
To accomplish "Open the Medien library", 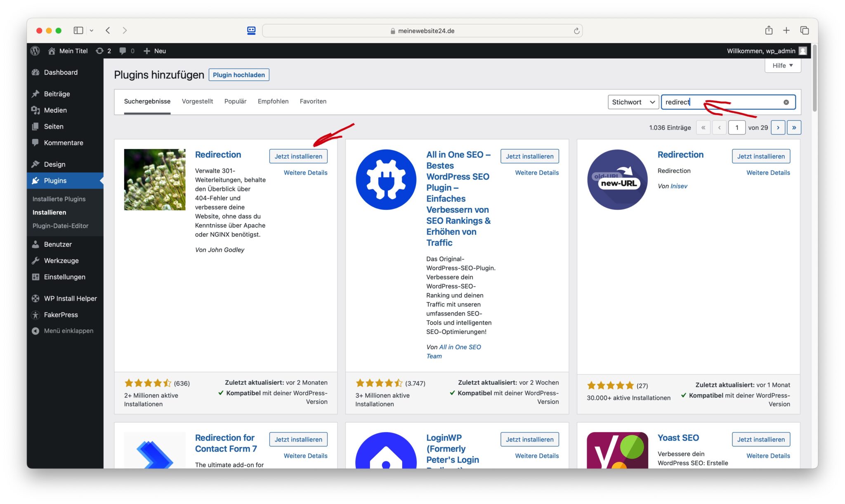I will pos(55,110).
